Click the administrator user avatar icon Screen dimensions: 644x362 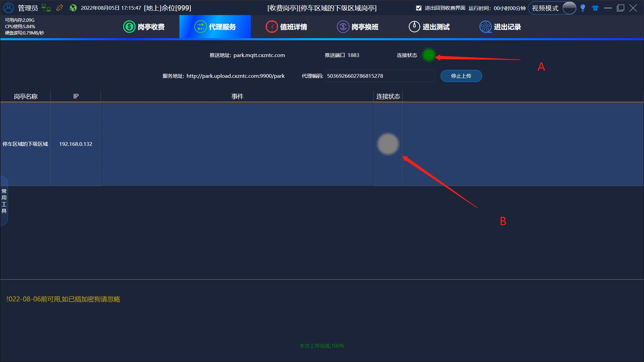tap(9, 8)
